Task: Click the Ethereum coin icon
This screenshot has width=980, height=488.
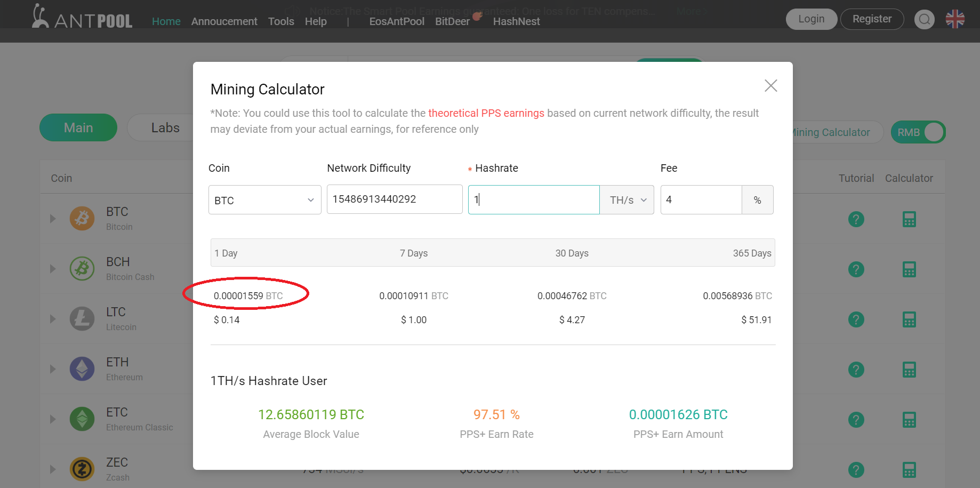Action: click(x=82, y=369)
